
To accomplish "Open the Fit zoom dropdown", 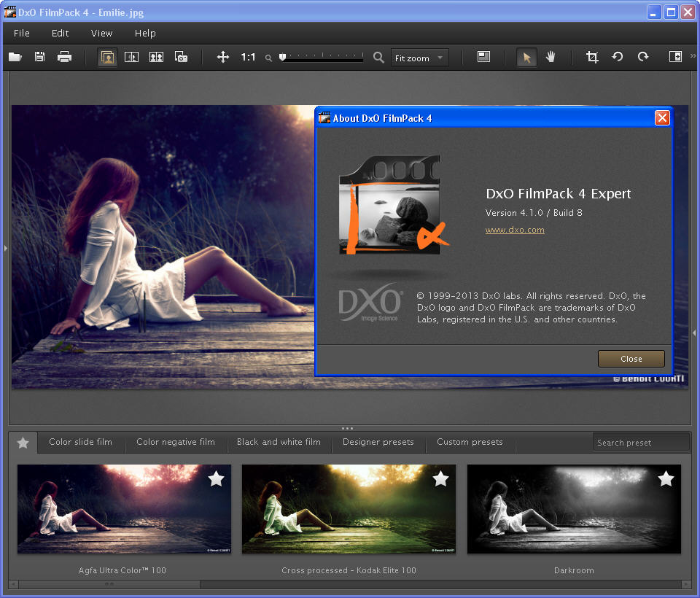I will (420, 58).
